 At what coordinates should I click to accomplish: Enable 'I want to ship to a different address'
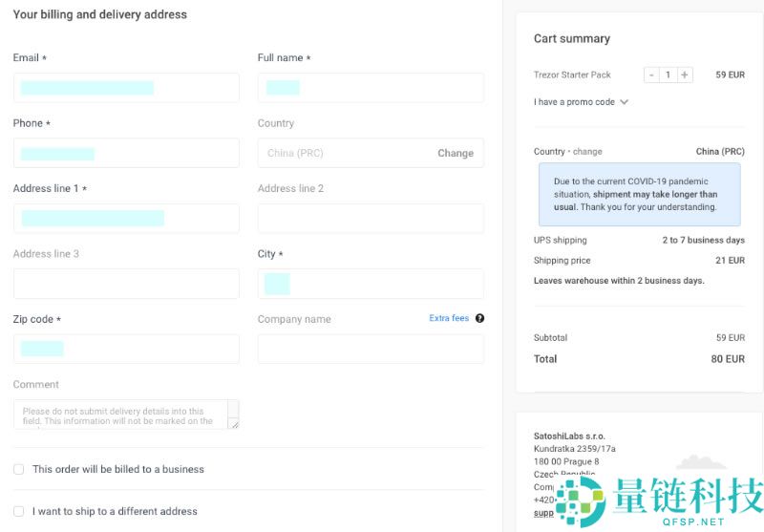click(19, 511)
